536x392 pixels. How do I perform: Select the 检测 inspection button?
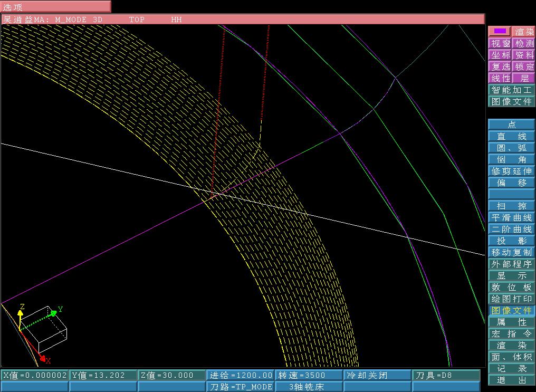point(524,43)
